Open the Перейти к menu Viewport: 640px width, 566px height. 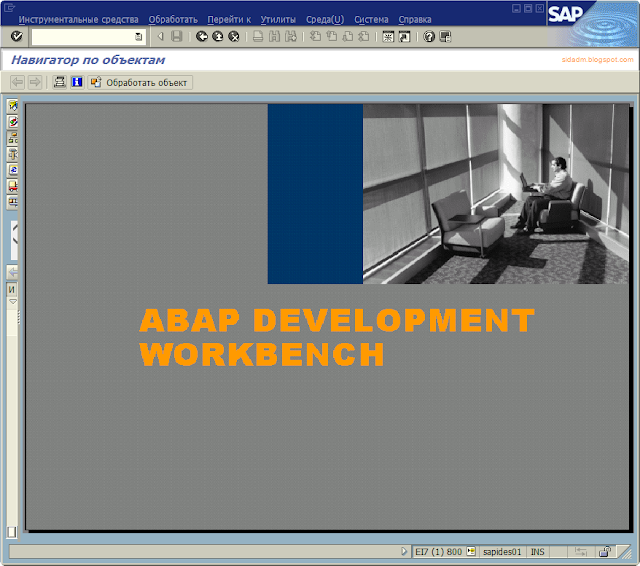pos(229,19)
